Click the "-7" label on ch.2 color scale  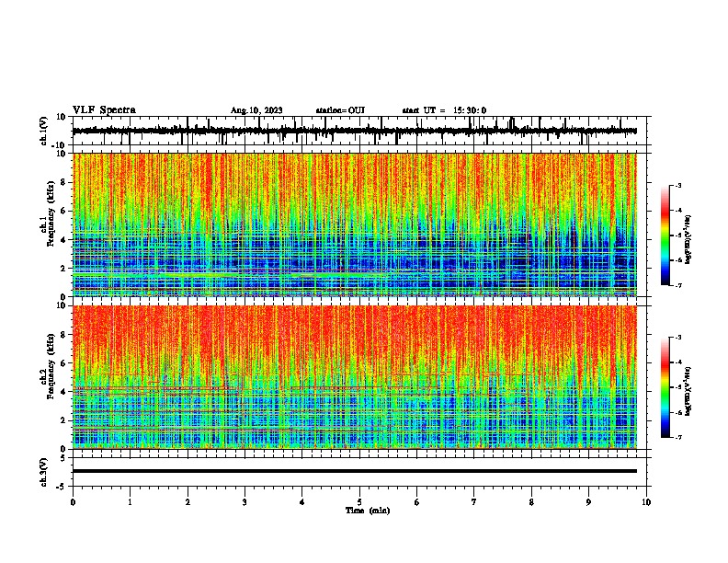pos(677,437)
